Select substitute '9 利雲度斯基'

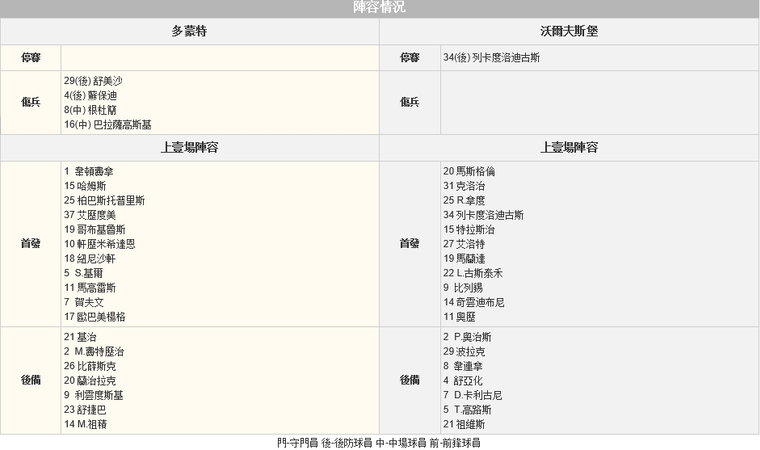coord(94,395)
